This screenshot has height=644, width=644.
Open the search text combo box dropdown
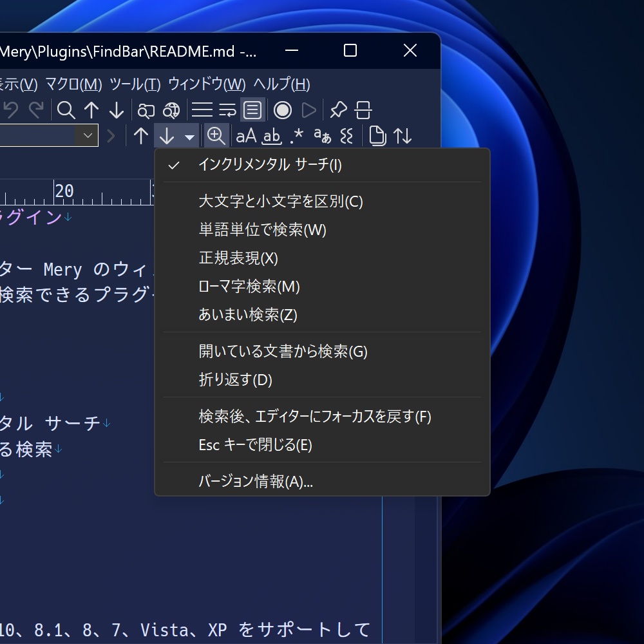pos(88,135)
